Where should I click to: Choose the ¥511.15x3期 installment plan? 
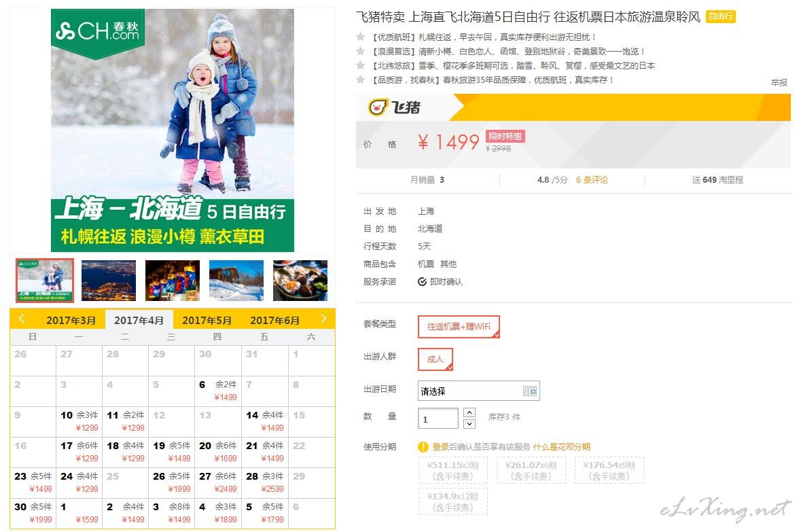(x=453, y=470)
